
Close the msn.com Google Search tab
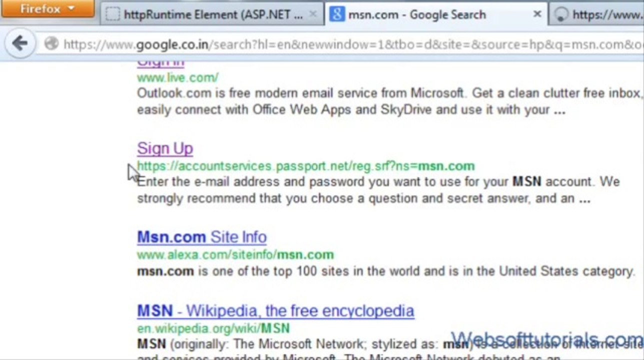537,14
